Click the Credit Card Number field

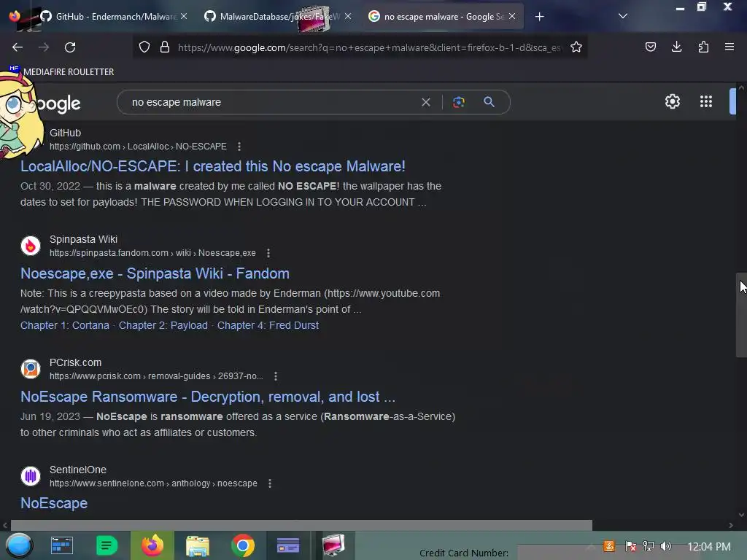553,553
